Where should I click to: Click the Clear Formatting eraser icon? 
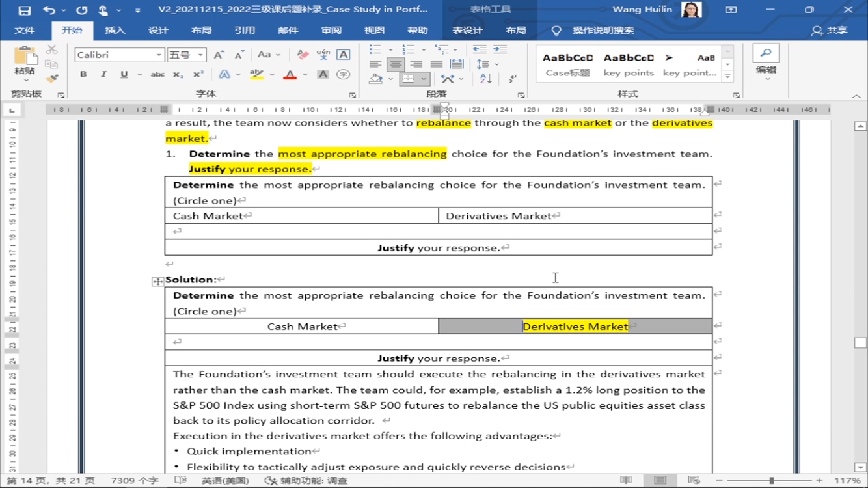coord(303,55)
